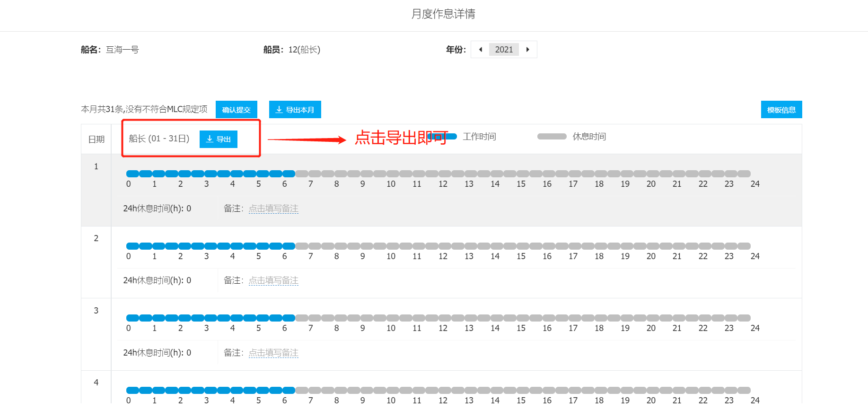Click crew member text 12(船长)
The height and width of the screenshot is (418, 868).
click(x=304, y=50)
